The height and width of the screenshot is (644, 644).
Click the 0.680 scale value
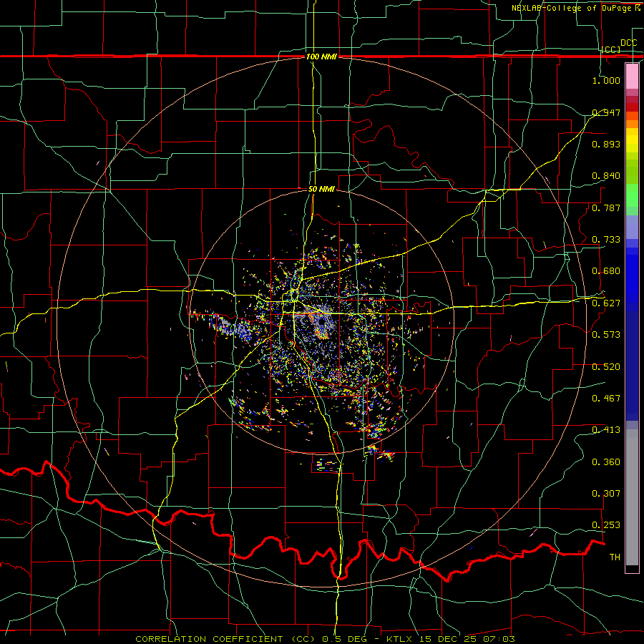coord(606,271)
